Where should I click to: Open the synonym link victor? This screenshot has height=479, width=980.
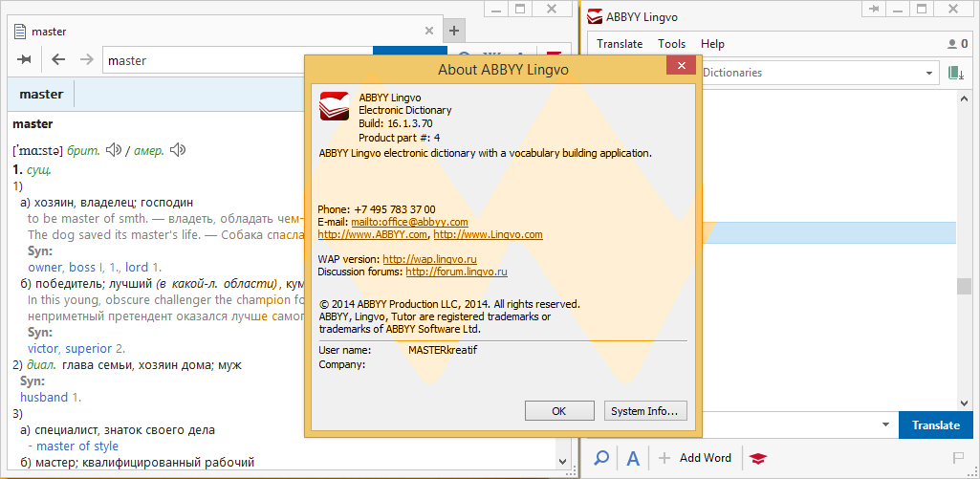coord(42,348)
